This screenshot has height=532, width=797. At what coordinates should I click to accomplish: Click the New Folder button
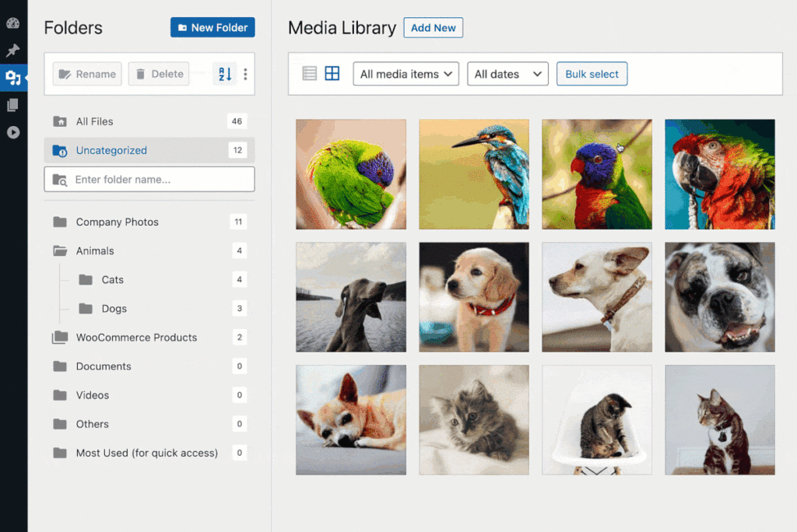tap(212, 27)
